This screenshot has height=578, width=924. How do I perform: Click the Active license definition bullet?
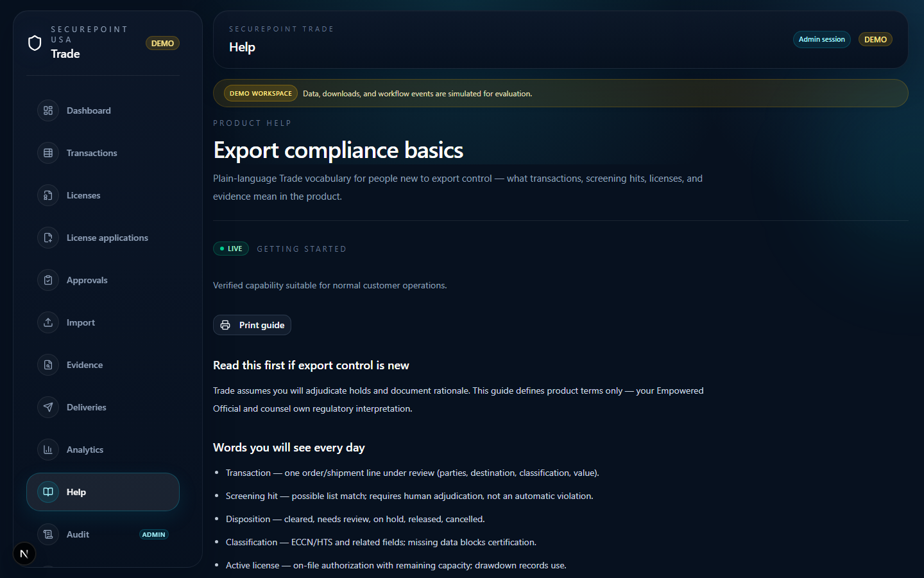(x=396, y=565)
